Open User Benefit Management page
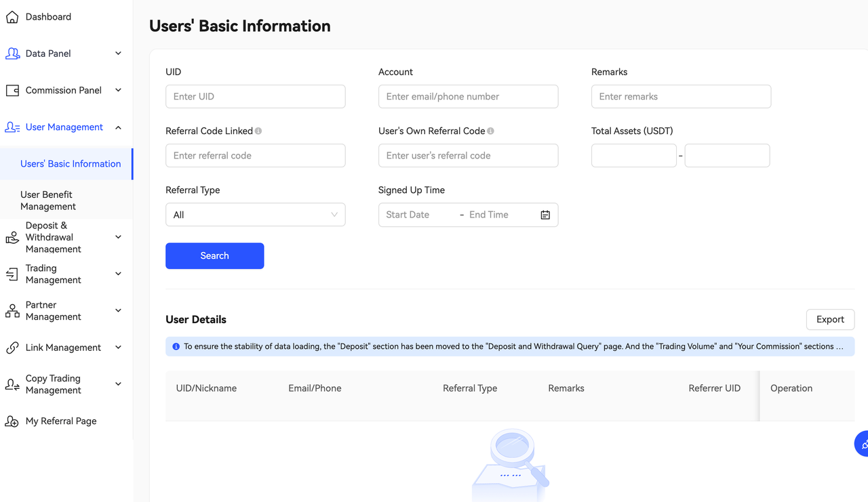Screen dimensions: 868x502 pyautogui.click(x=48, y=201)
